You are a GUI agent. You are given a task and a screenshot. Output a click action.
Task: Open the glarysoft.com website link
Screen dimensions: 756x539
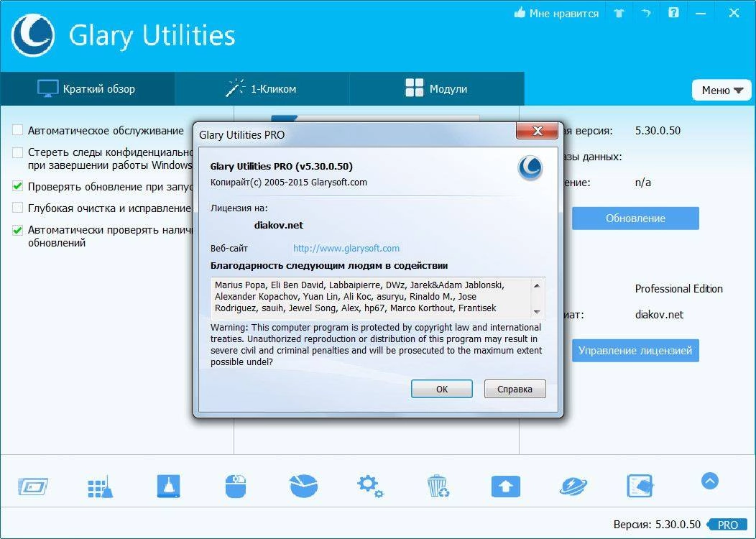tap(346, 248)
